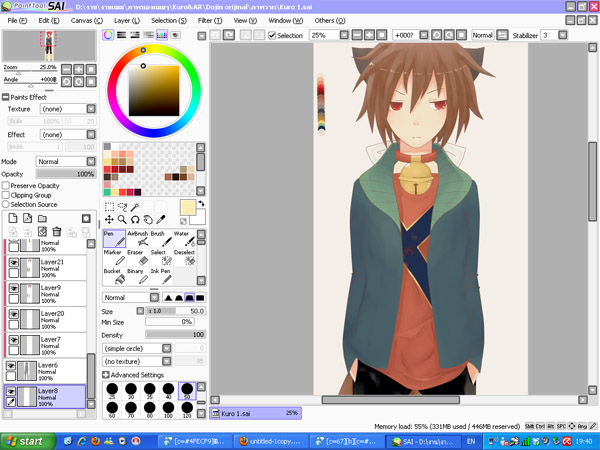Select the Brush tool
Viewport: 600px width, 450px height.
pos(161,239)
